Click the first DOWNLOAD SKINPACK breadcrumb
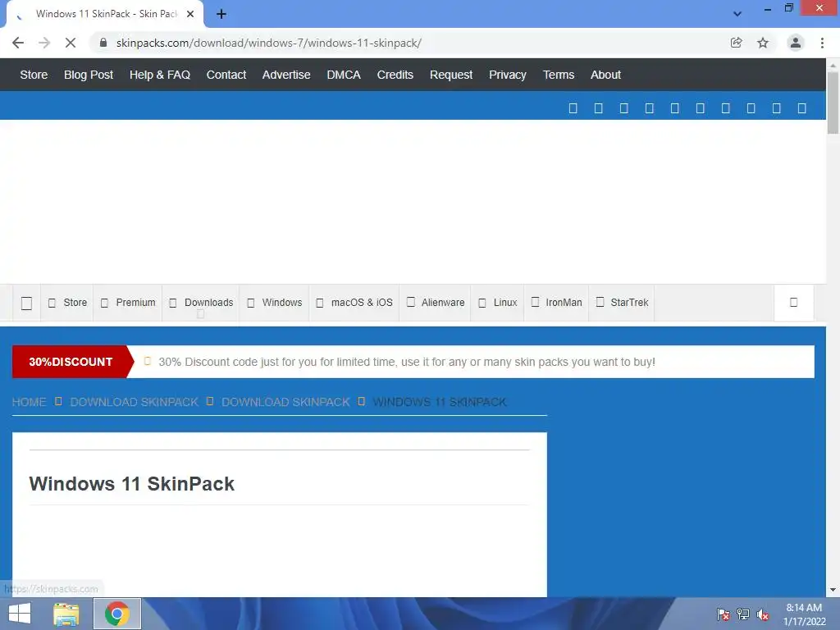Viewport: 840px width, 630px height. coord(134,402)
